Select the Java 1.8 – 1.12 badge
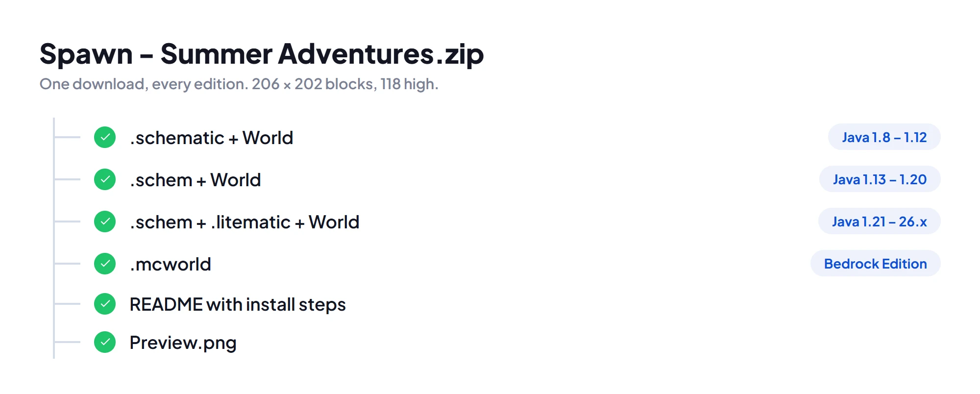Image resolution: width=980 pixels, height=394 pixels. click(884, 137)
